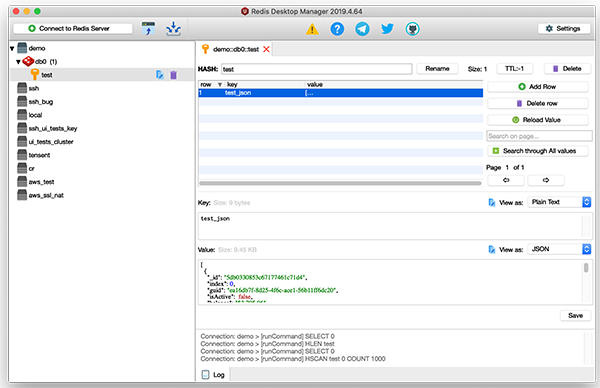Click Delete row button
This screenshot has width=600, height=388.
coord(538,103)
